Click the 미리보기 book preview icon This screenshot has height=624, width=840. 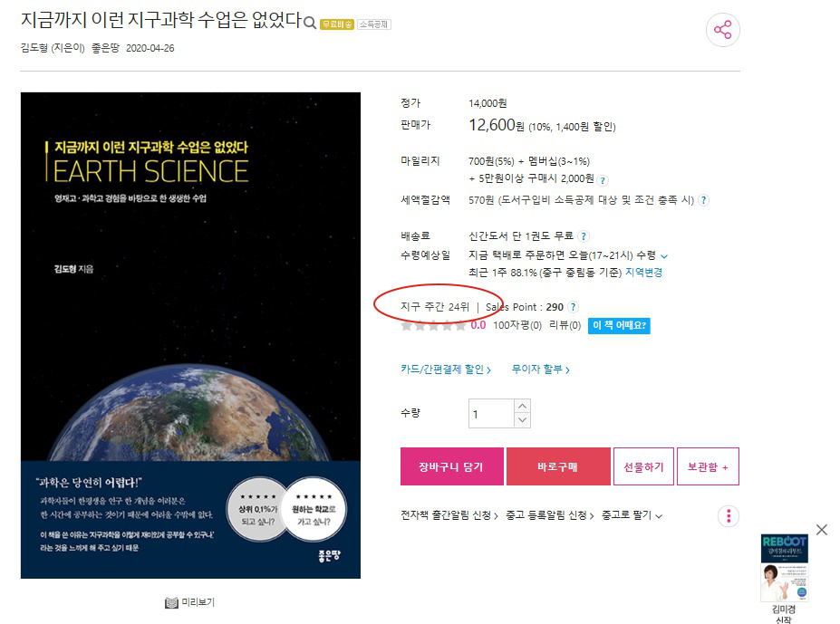[171, 603]
